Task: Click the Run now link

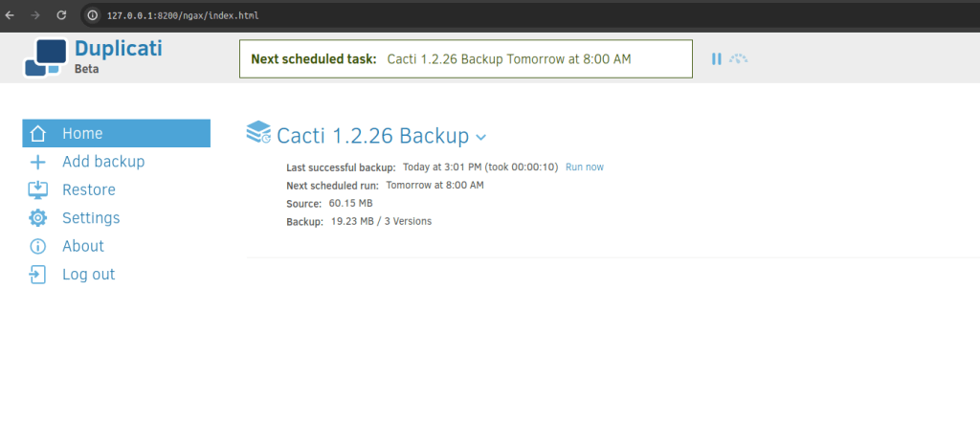Action: (x=584, y=167)
